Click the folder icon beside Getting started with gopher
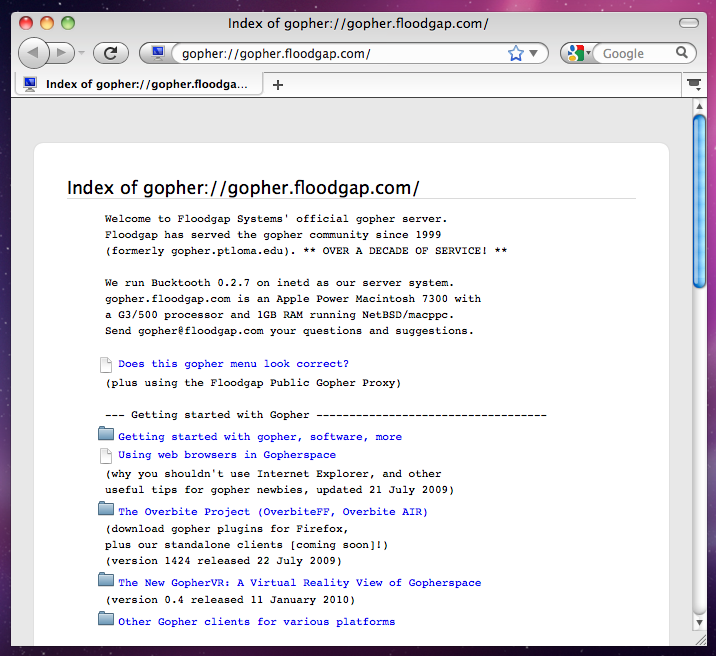716x656 pixels. (107, 434)
